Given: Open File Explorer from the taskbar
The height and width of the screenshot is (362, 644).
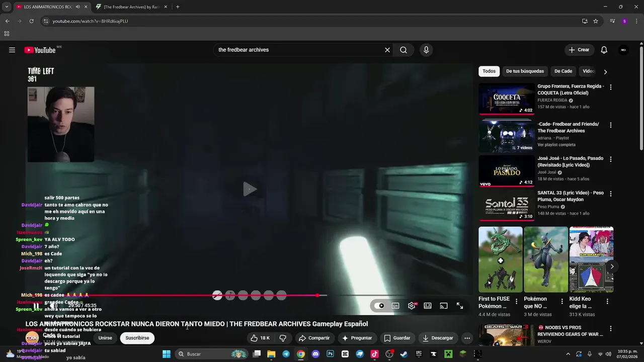Looking at the screenshot, I should point(271,354).
